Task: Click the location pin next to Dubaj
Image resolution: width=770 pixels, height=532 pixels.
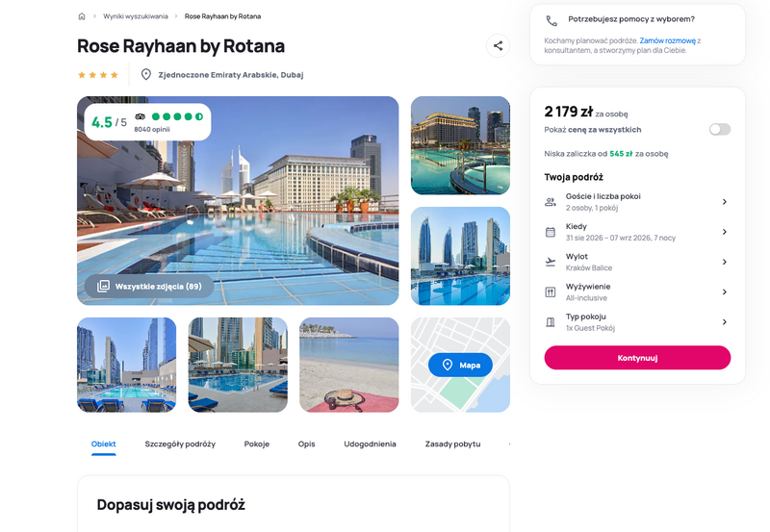Action: (x=146, y=74)
